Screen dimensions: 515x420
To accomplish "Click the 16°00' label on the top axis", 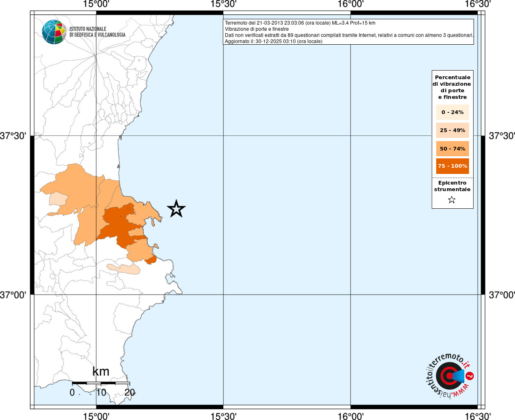I will tap(350, 4).
